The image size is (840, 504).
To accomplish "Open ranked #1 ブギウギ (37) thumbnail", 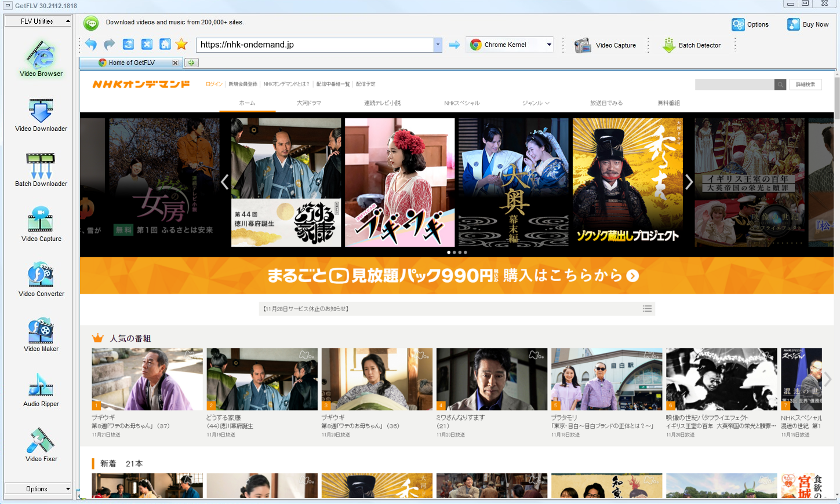I will [x=147, y=379].
